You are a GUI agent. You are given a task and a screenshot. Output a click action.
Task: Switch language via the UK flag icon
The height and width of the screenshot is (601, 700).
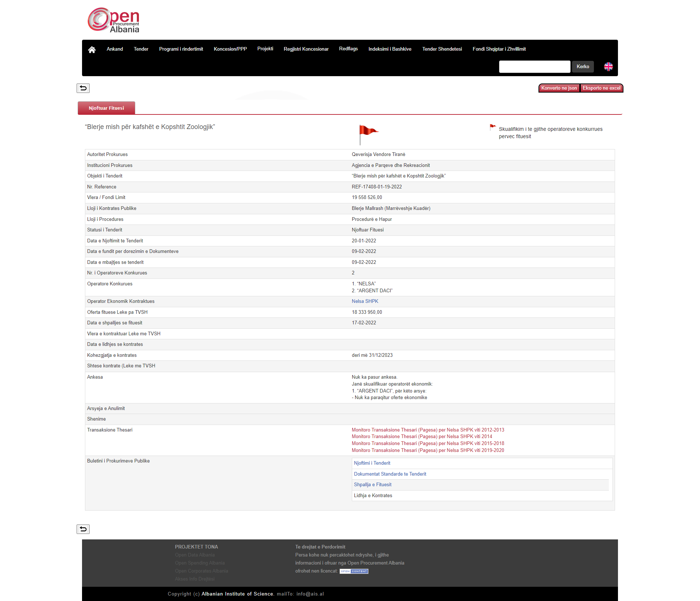pos(608,67)
